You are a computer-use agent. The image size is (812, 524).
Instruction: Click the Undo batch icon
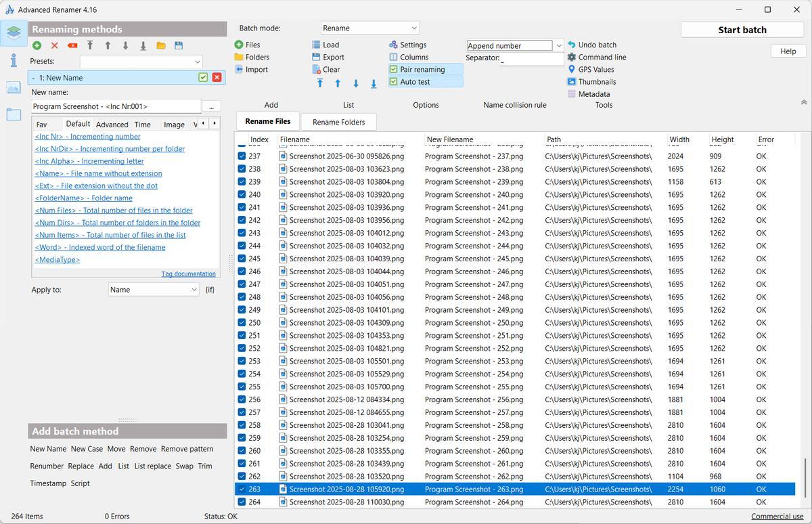tap(572, 45)
